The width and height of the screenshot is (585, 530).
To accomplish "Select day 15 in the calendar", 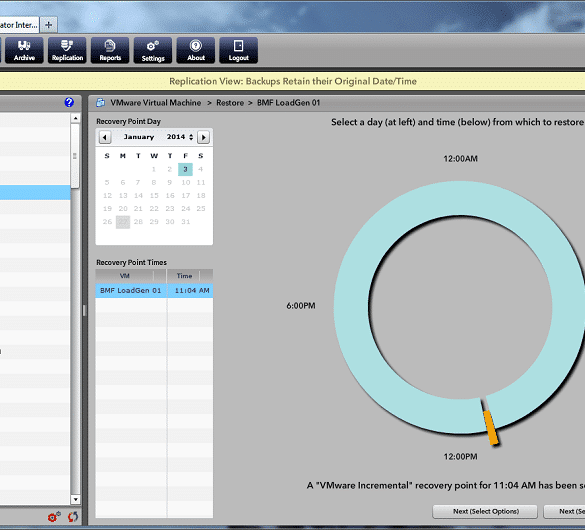I will pyautogui.click(x=154, y=195).
